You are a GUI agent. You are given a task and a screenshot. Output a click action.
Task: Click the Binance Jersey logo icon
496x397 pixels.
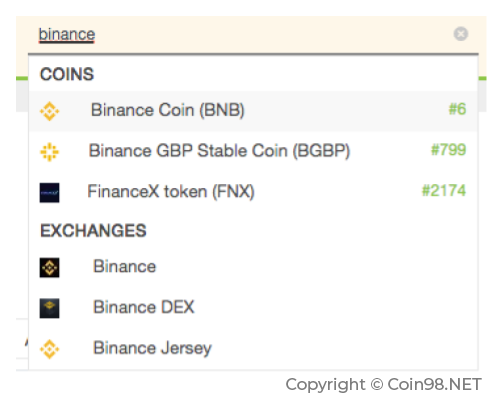click(x=50, y=349)
